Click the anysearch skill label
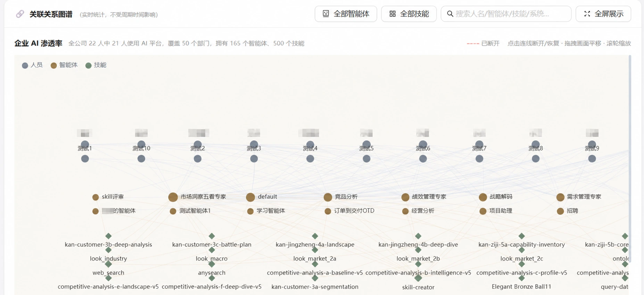644x295 pixels. pyautogui.click(x=212, y=273)
